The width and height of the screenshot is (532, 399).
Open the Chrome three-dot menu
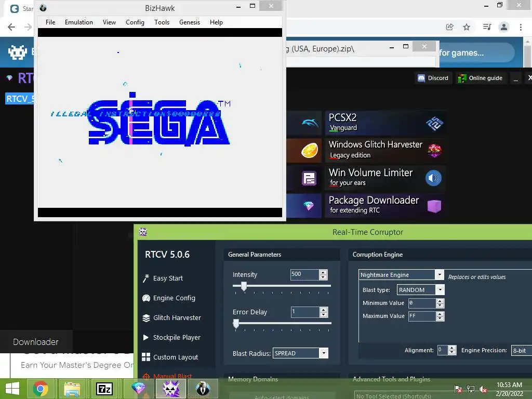point(521,27)
